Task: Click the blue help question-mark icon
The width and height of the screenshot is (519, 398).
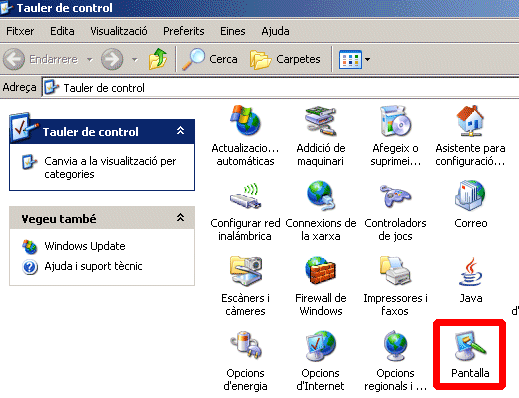Action: (30, 267)
